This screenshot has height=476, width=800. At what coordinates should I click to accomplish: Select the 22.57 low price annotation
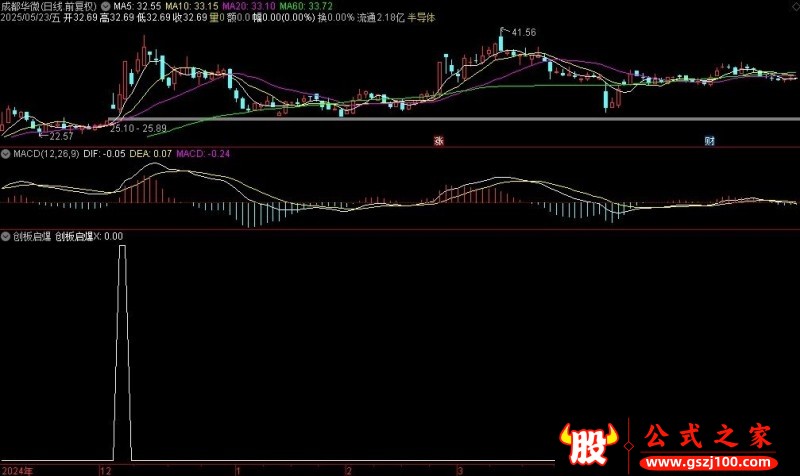[x=61, y=136]
